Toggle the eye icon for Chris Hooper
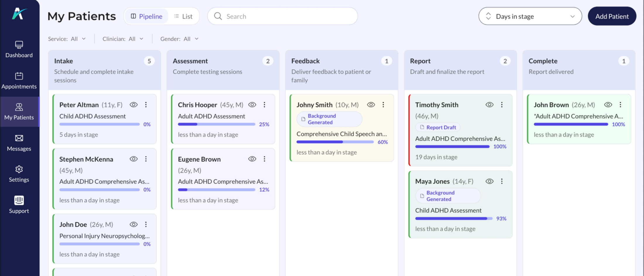Image resolution: width=644 pixels, height=276 pixels. point(252,105)
